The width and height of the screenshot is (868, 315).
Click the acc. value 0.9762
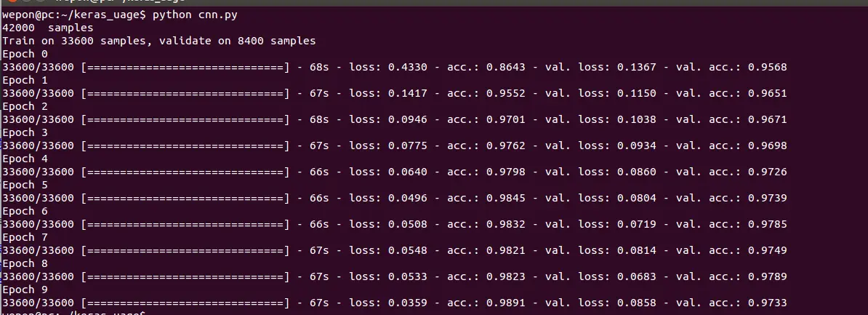click(x=506, y=145)
